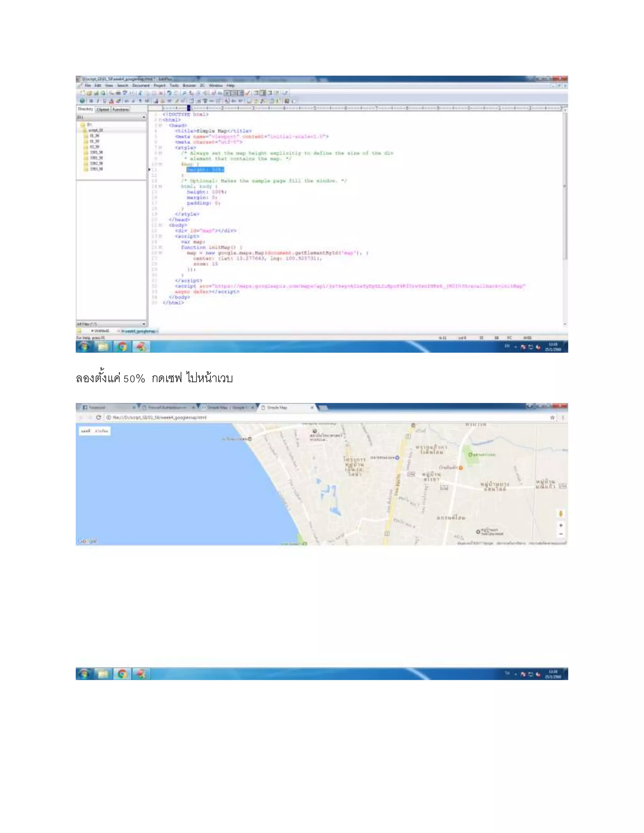Switch the map to satellite view
644x833 pixels.
102,431
